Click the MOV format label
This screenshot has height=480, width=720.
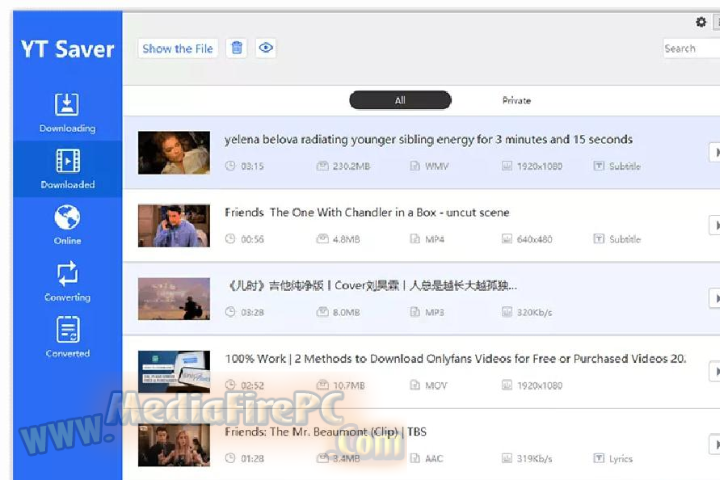tap(436, 385)
